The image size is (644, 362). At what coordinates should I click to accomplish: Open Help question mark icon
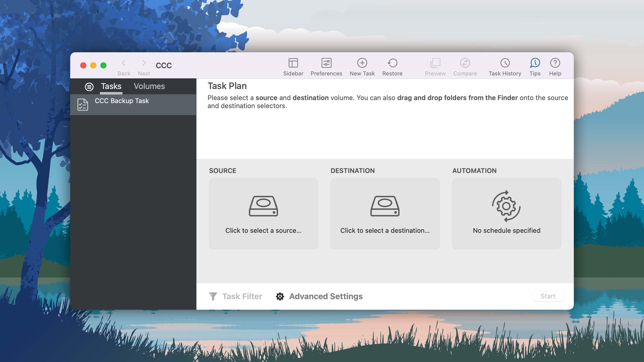(555, 63)
